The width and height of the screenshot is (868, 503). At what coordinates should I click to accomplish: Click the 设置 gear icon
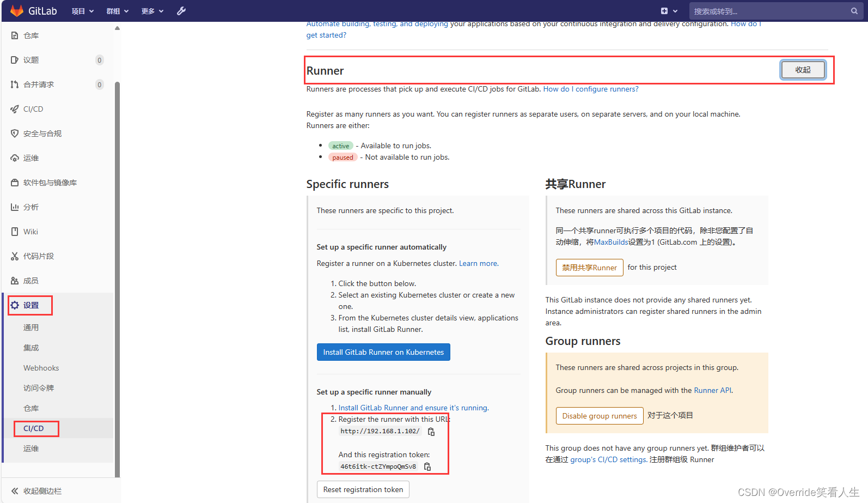(15, 305)
